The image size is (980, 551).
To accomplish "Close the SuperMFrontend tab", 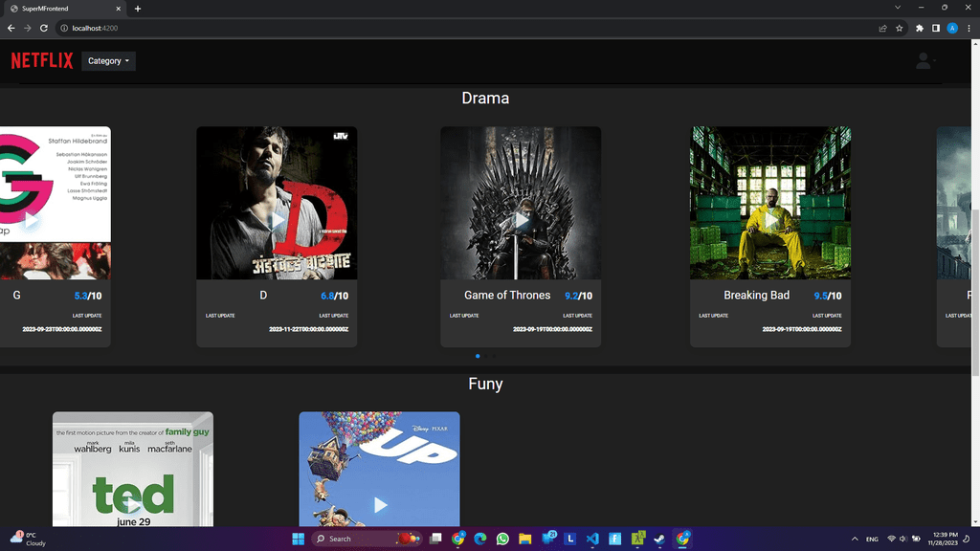I will [x=118, y=9].
